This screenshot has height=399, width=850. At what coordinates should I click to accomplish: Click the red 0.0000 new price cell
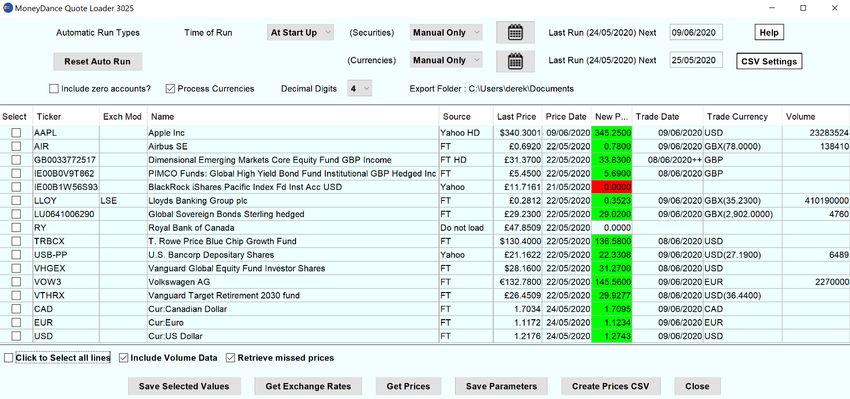pyautogui.click(x=611, y=187)
